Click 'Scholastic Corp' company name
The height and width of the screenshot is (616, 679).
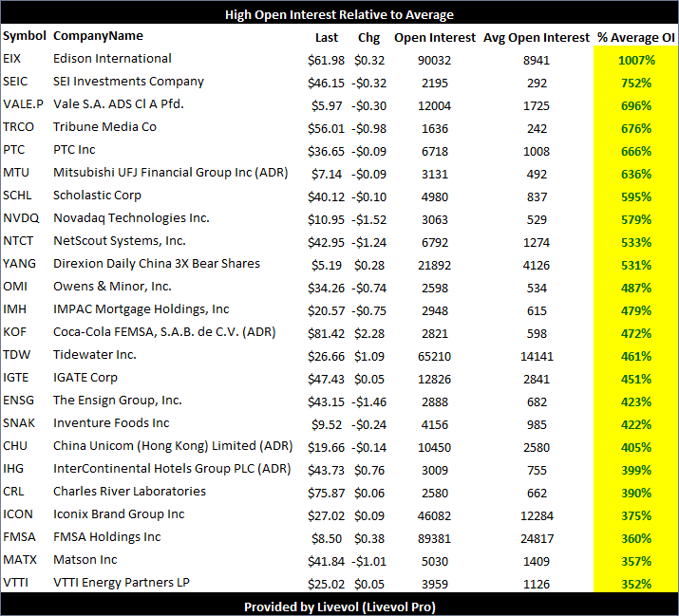click(97, 196)
